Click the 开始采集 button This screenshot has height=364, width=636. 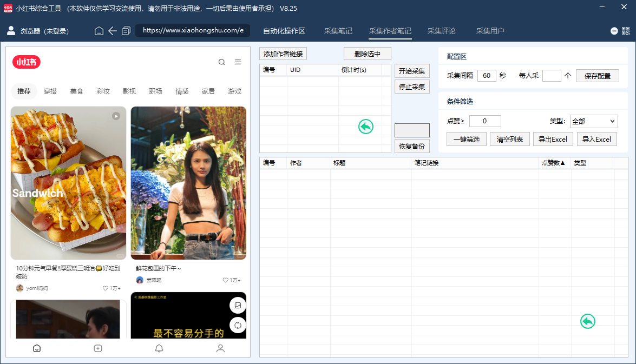click(x=412, y=71)
